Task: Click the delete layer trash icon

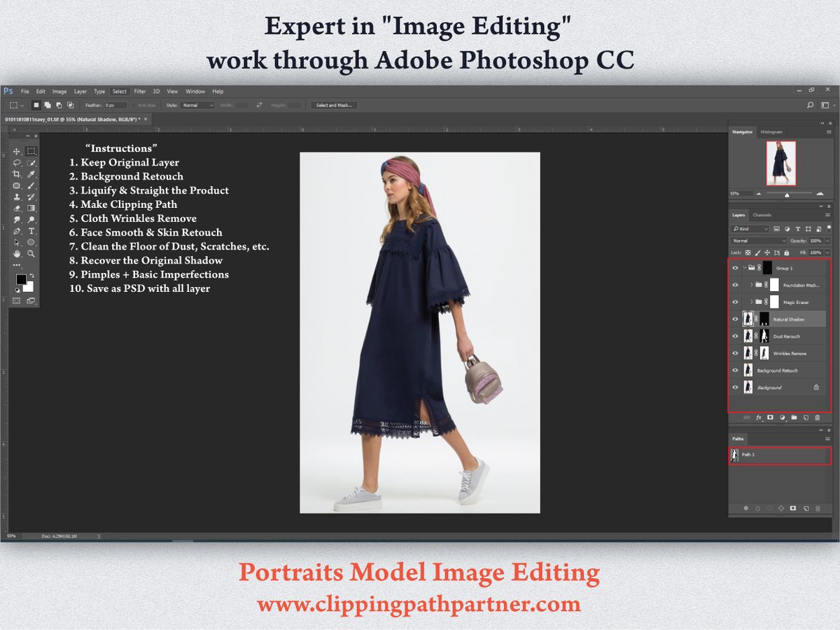Action: pyautogui.click(x=817, y=417)
